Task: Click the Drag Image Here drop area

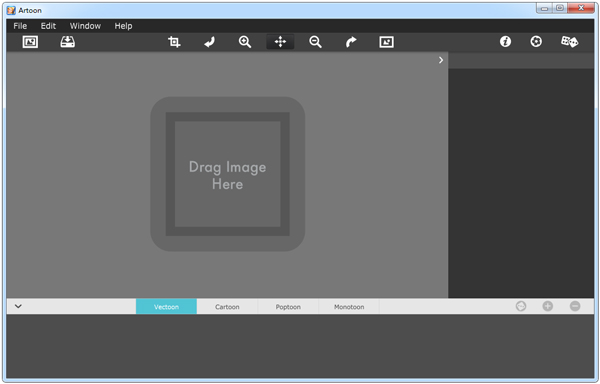Action: [228, 174]
